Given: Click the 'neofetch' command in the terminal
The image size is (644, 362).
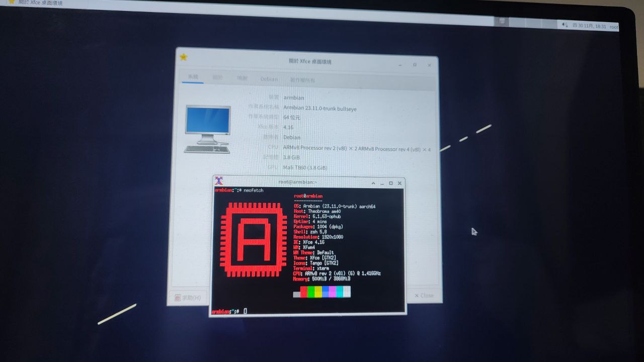Looking at the screenshot, I should pyautogui.click(x=253, y=191).
